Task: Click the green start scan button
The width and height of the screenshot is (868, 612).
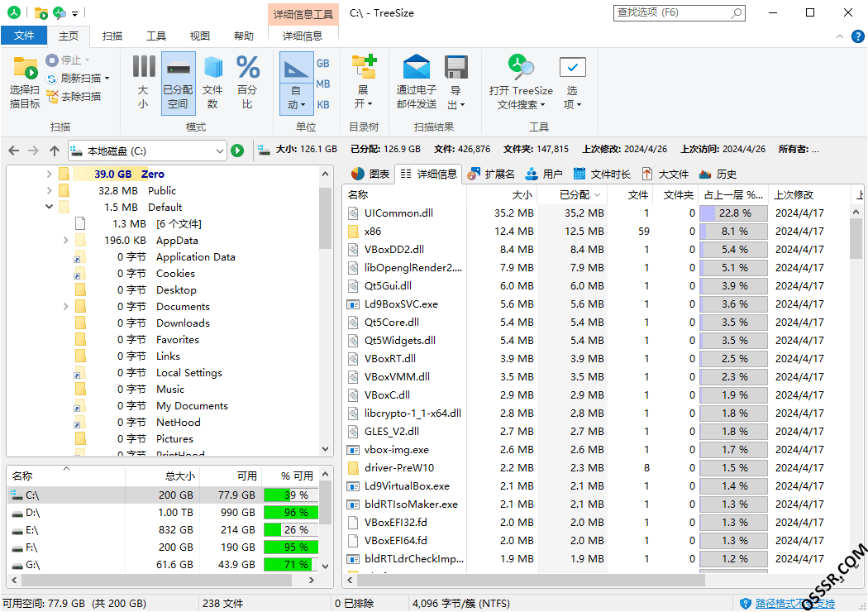Action: [237, 151]
